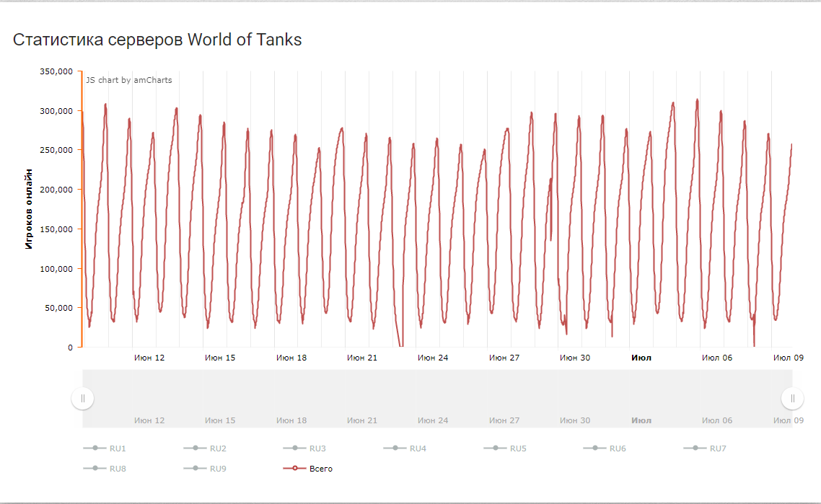Toggle RU4 series in the legend
This screenshot has height=504, width=821.
pos(405,448)
